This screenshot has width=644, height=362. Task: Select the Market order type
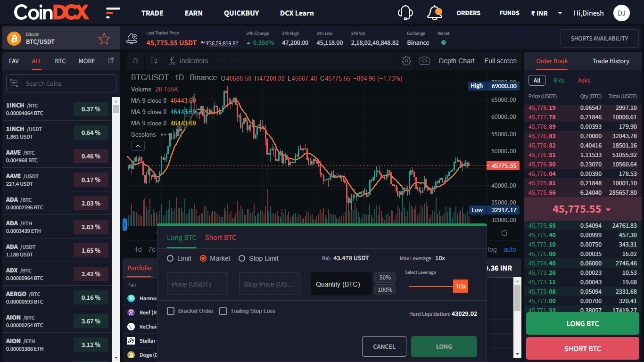tap(215, 258)
